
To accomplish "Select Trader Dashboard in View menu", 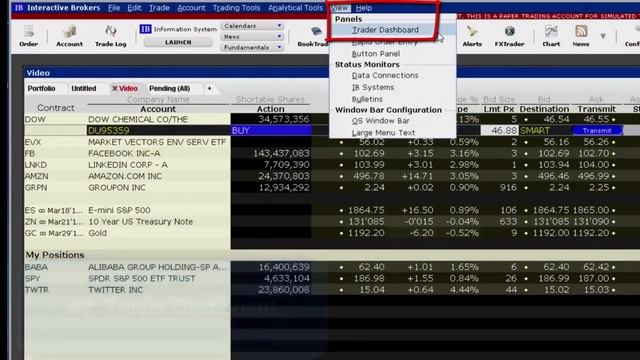I will (385, 30).
